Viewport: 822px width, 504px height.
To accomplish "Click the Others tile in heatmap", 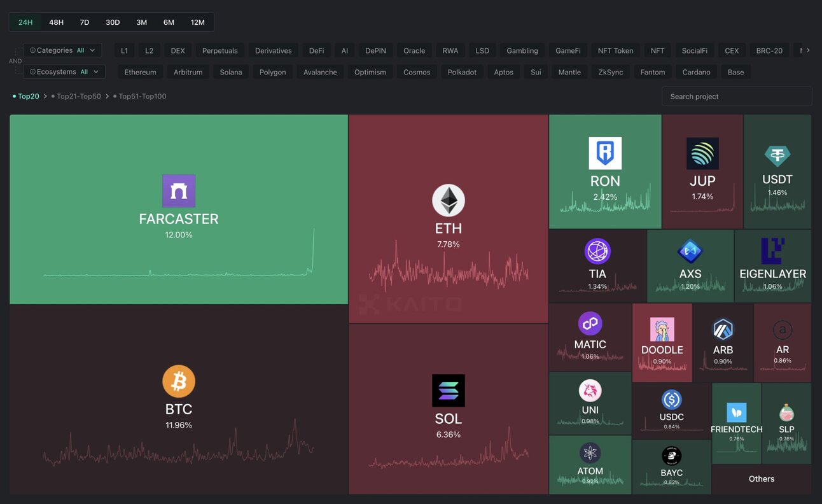I will pyautogui.click(x=762, y=479).
